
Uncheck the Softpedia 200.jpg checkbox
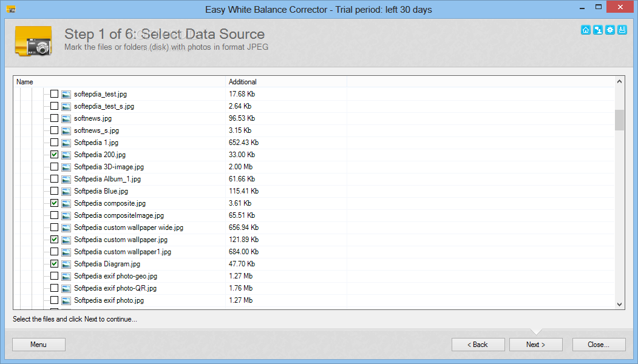click(54, 155)
